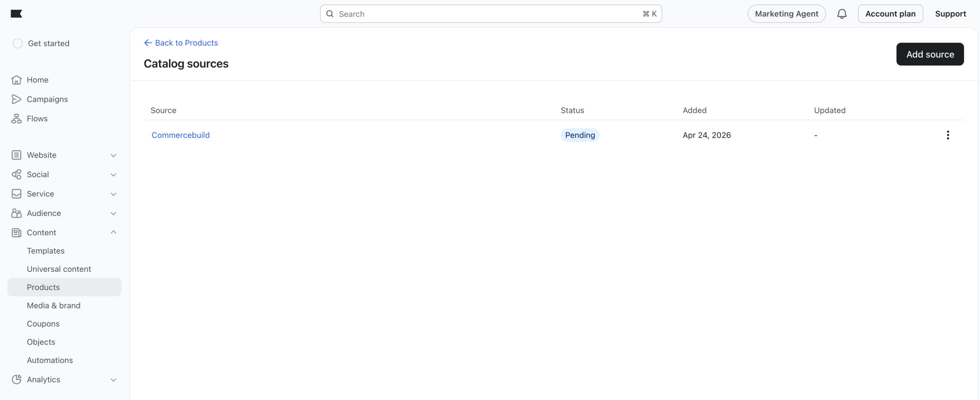This screenshot has width=980, height=400.
Task: Select the Get started progress circle
Action: (18, 43)
